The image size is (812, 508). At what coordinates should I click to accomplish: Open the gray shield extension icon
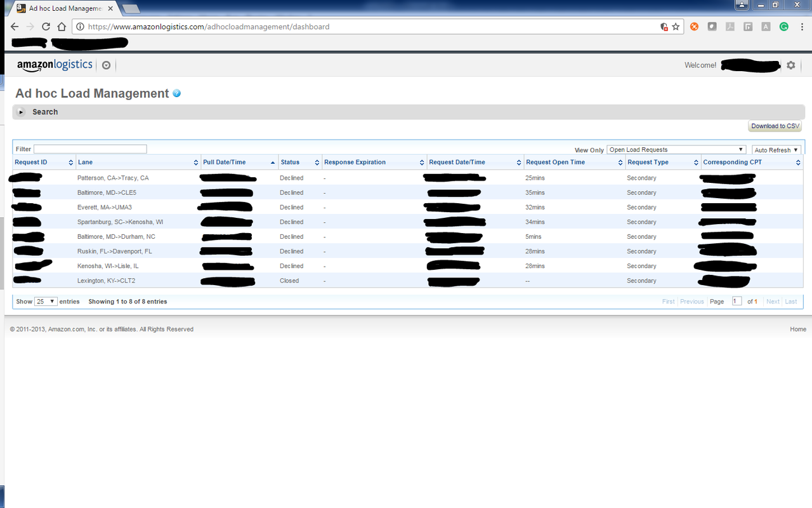pyautogui.click(x=712, y=27)
